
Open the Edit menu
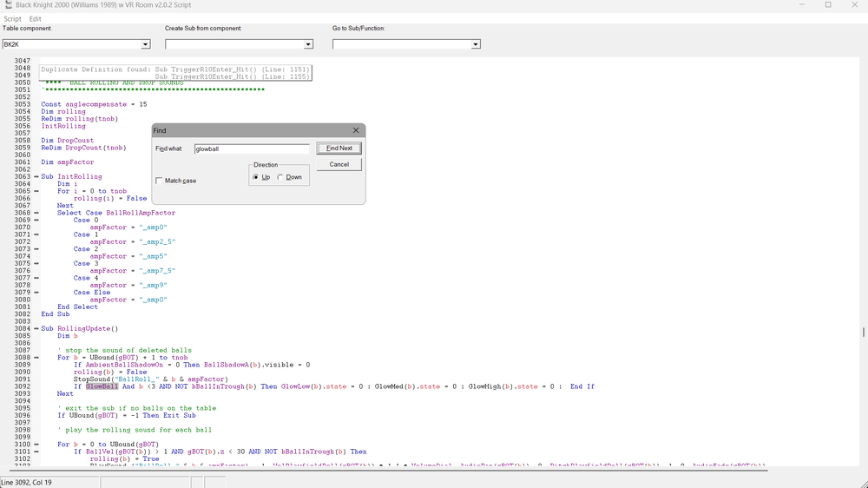(35, 19)
